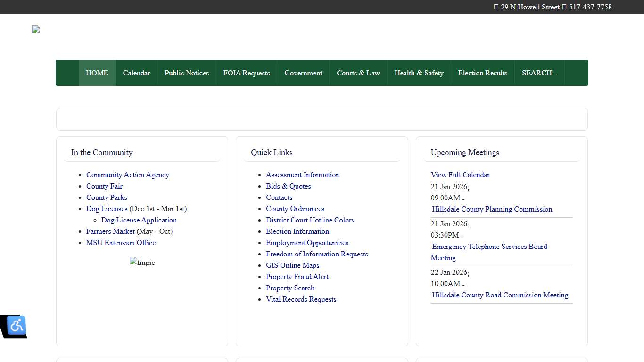Expand the Courts & Law menu
Screen dimensions: 644x362
pos(358,73)
